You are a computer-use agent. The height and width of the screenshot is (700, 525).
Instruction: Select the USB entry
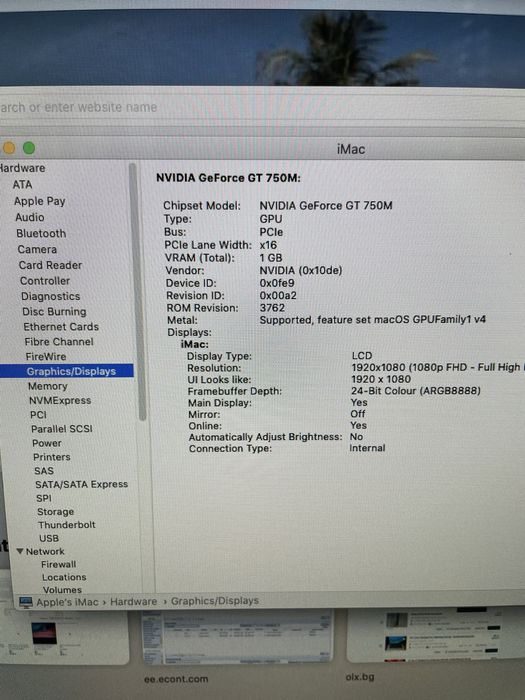[x=49, y=538]
